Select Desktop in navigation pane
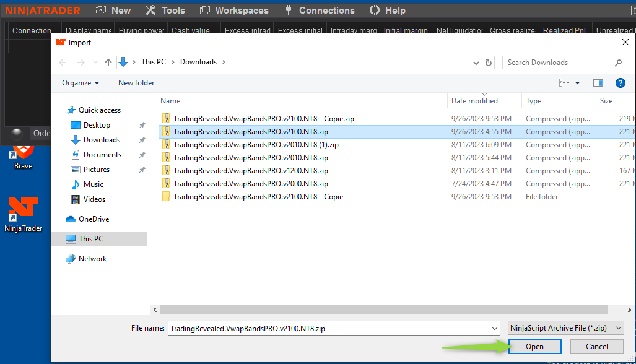Image resolution: width=636 pixels, height=364 pixels. (x=97, y=125)
